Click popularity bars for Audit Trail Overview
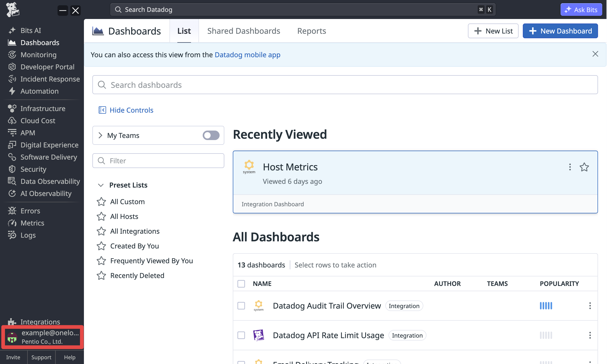Image resolution: width=607 pixels, height=364 pixels. (x=546, y=306)
